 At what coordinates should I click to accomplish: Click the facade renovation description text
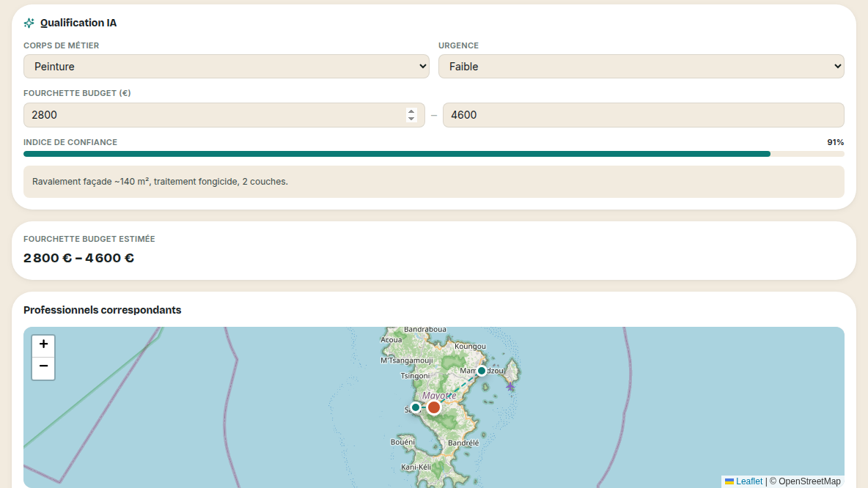pos(160,182)
